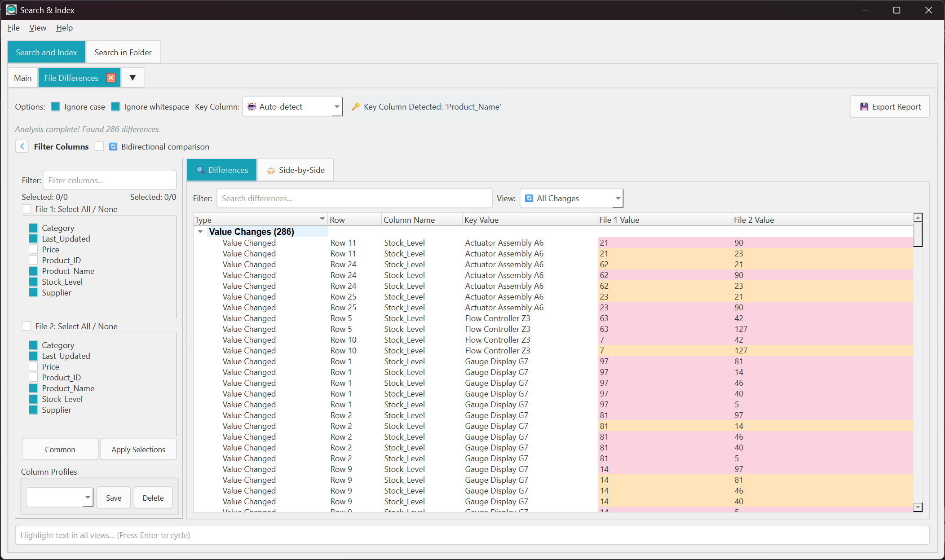This screenshot has width=945, height=560.
Task: Click the key icon beside Key Column Detected
Action: pyautogui.click(x=356, y=107)
